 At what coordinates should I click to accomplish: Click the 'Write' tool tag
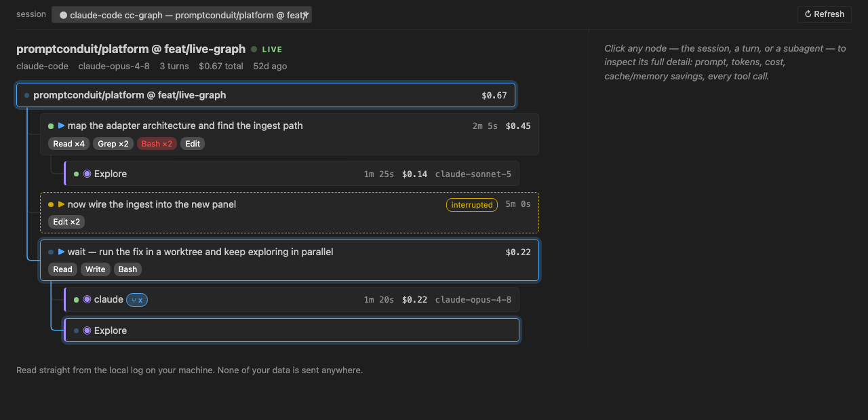(96, 269)
